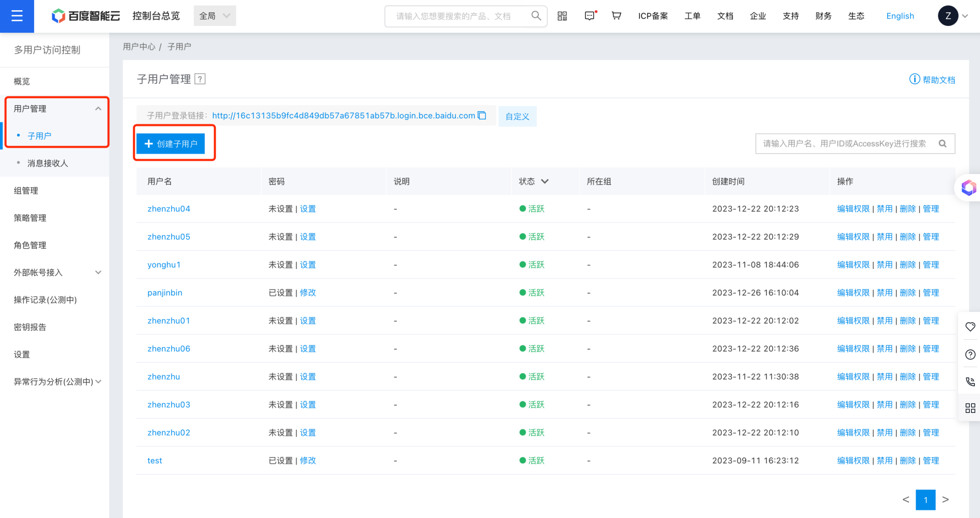Select page 1 in pagination
The height and width of the screenshot is (518, 980).
coord(925,500)
